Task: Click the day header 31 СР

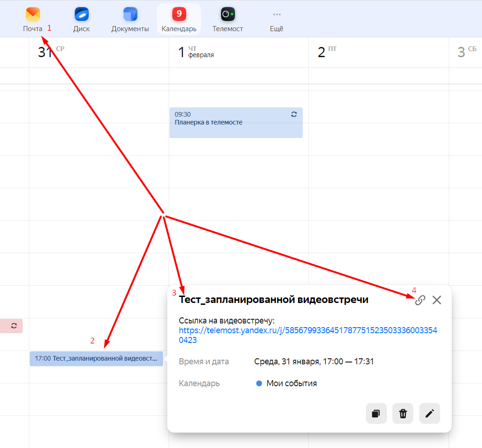Action: 51,52
